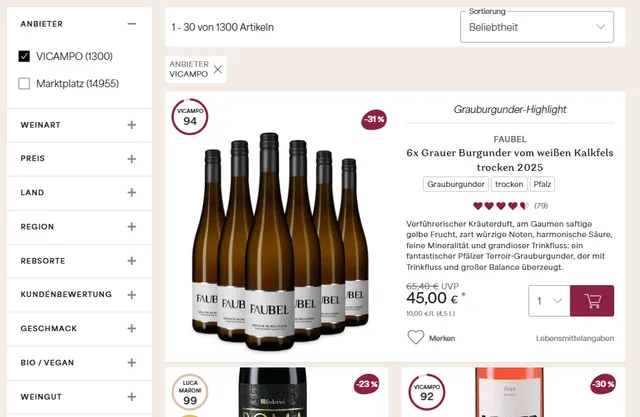
Task: Click the VICAMPO 92 rating badge
Action: coord(427,392)
